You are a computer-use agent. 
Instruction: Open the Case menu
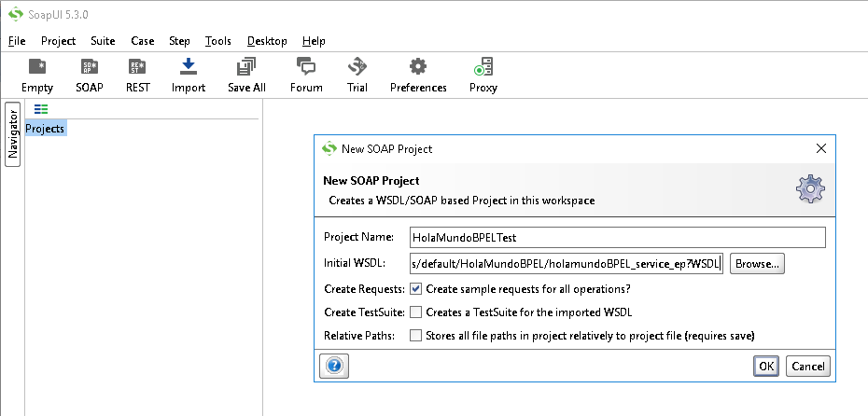pos(142,41)
